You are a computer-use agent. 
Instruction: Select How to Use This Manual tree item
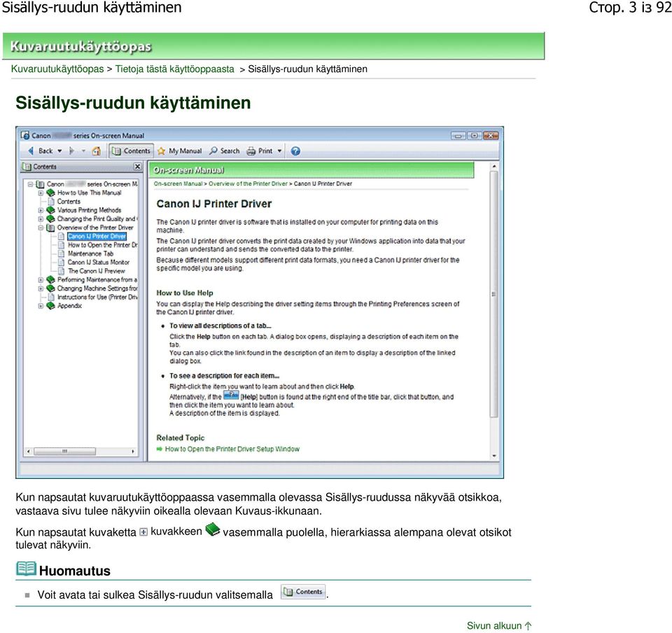89,193
